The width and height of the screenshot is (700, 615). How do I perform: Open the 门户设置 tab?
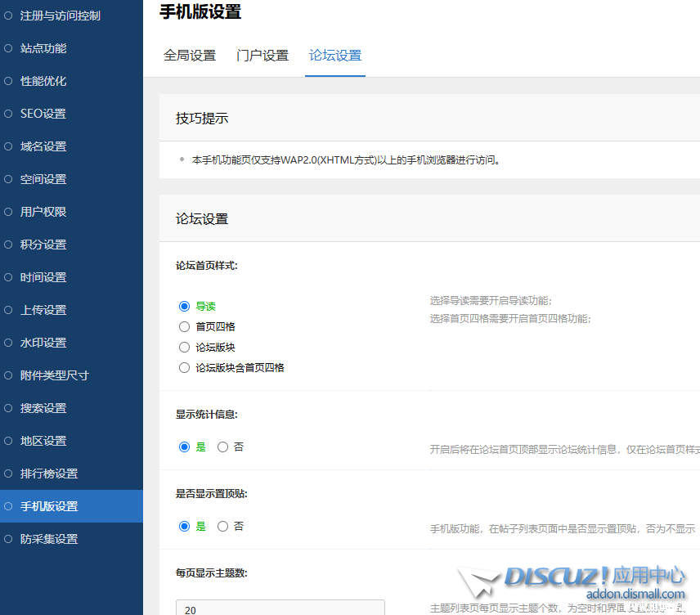tap(262, 56)
